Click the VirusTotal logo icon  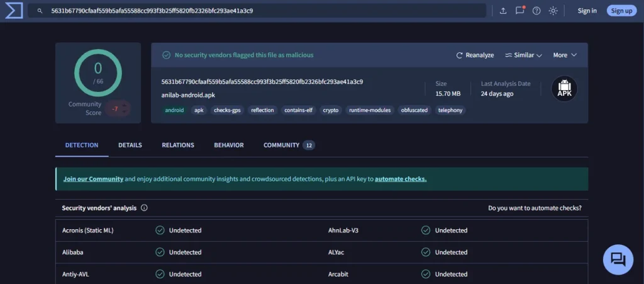click(x=14, y=11)
